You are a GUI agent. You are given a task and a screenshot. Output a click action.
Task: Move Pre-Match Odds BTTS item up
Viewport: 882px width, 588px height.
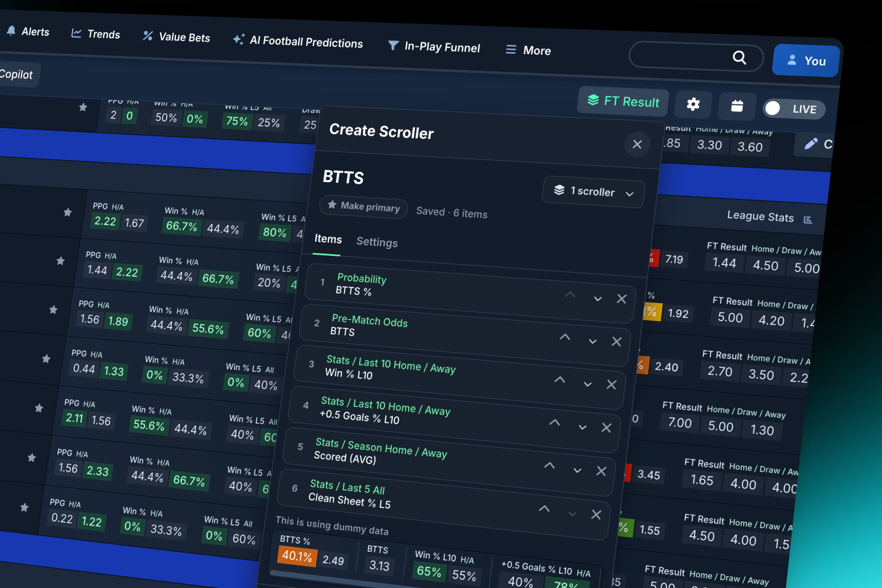tap(565, 337)
